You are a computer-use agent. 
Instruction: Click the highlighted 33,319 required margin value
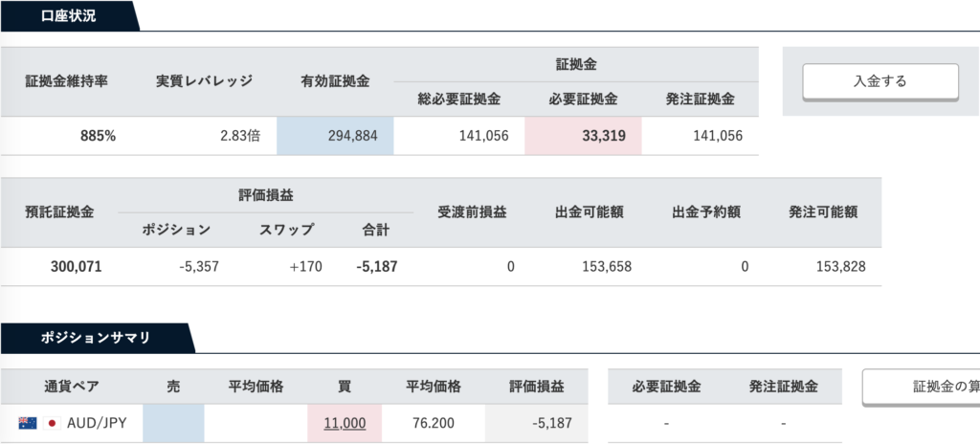click(583, 136)
